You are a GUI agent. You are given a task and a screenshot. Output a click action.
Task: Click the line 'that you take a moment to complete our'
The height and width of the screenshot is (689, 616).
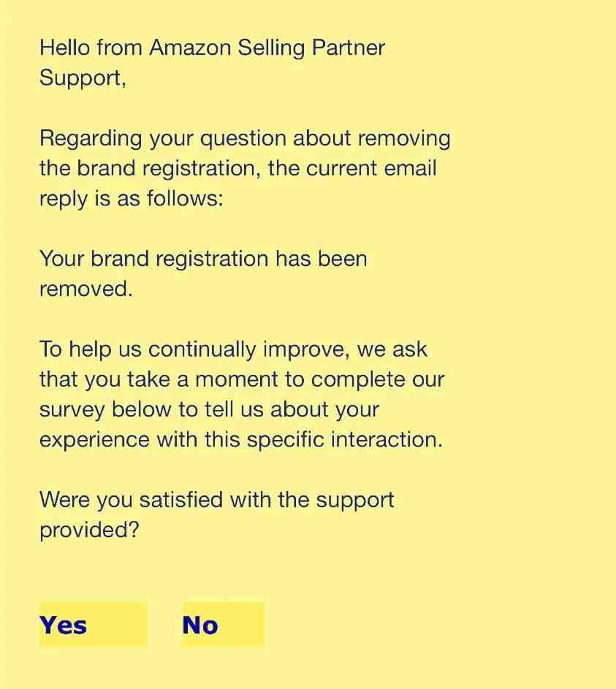[242, 379]
